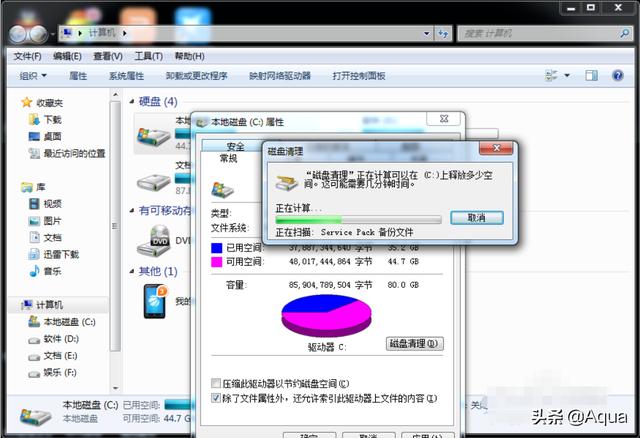This screenshot has height=438, width=640.
Task: Open the 查看(V) menu
Action: 108,56
